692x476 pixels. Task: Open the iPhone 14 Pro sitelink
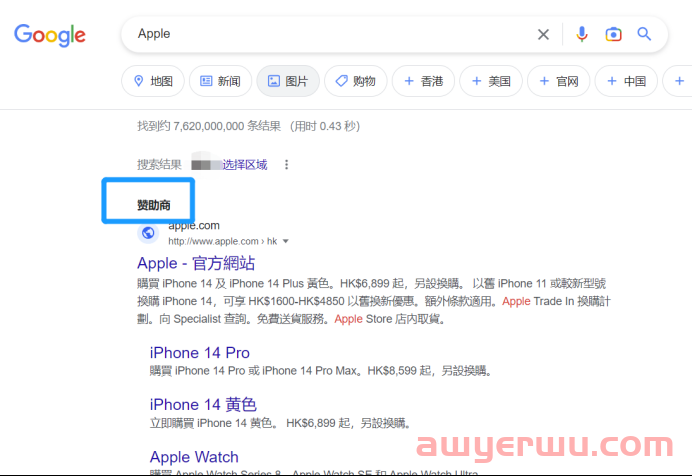pos(199,353)
